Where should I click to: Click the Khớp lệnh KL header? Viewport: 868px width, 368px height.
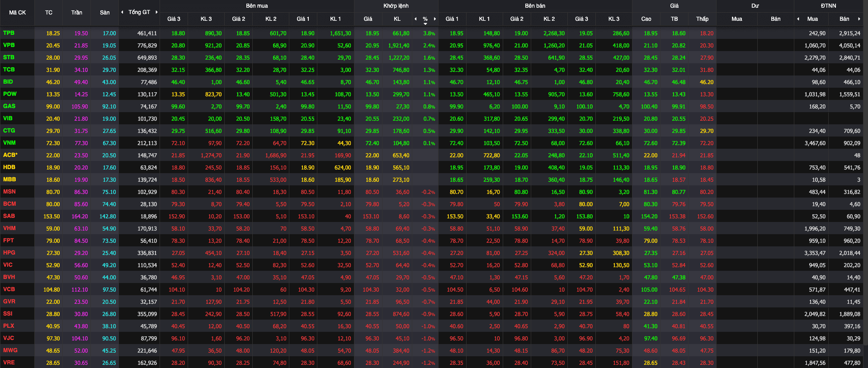point(397,19)
